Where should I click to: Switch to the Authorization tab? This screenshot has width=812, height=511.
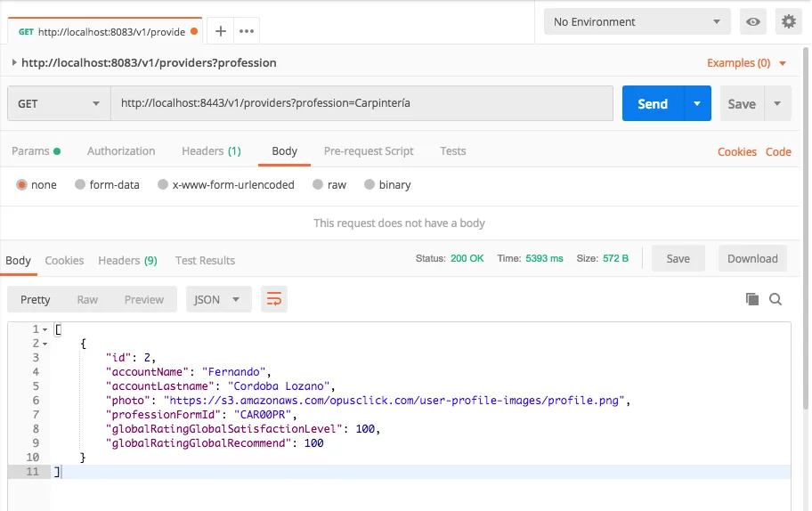(121, 151)
